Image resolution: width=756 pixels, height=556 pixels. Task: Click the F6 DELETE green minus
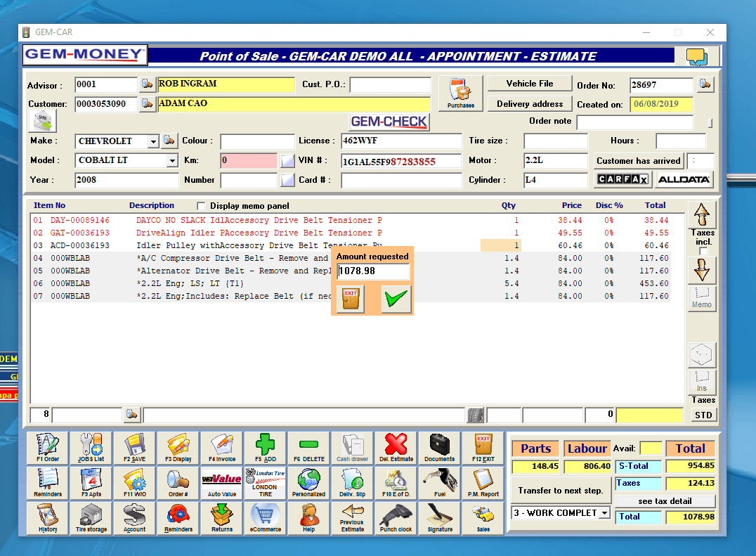(x=308, y=448)
